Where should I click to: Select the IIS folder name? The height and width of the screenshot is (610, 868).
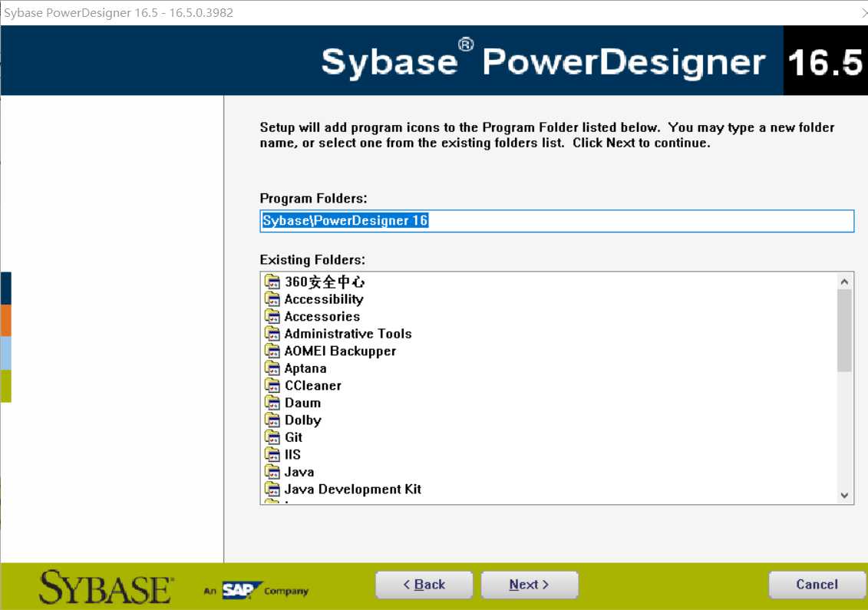[x=293, y=454]
